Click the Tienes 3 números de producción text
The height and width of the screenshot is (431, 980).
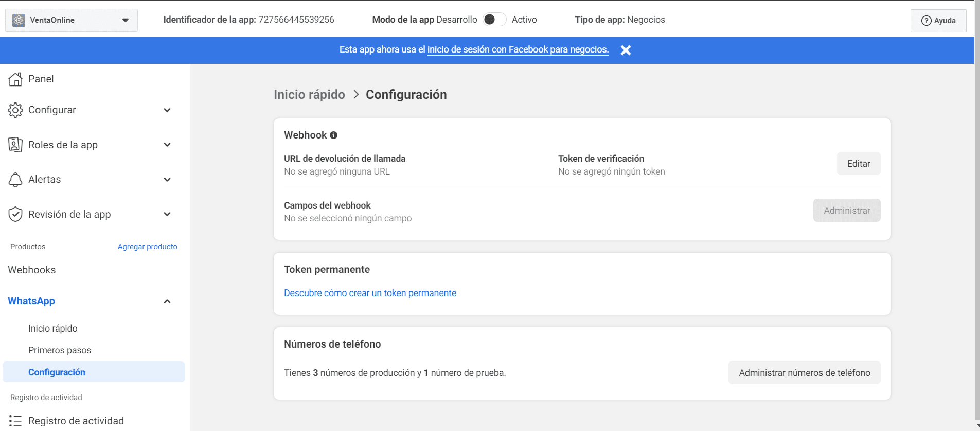point(395,373)
